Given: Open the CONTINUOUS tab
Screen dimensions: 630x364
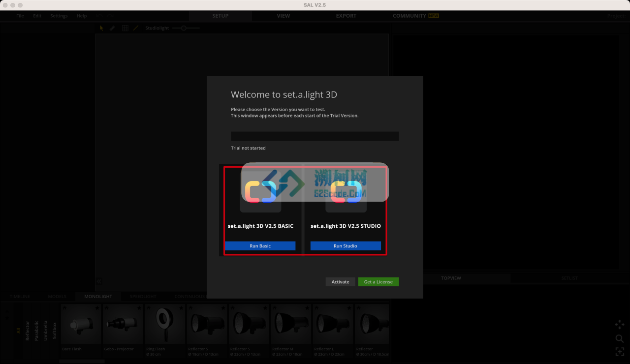Looking at the screenshot, I should point(189,297).
